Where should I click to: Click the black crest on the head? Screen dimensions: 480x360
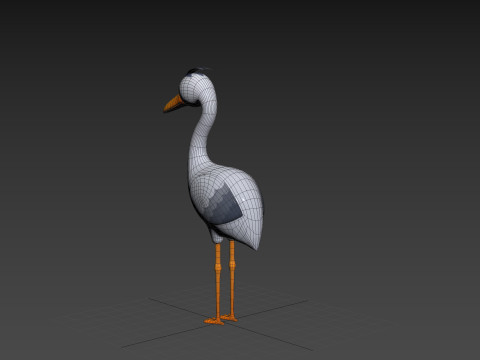point(198,71)
